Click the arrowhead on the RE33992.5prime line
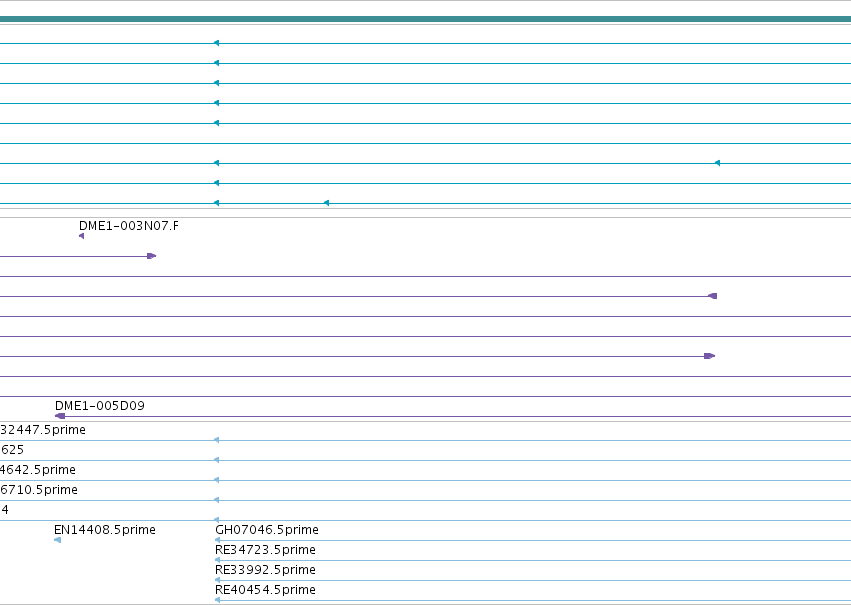The height and width of the screenshot is (605, 851). [217, 580]
